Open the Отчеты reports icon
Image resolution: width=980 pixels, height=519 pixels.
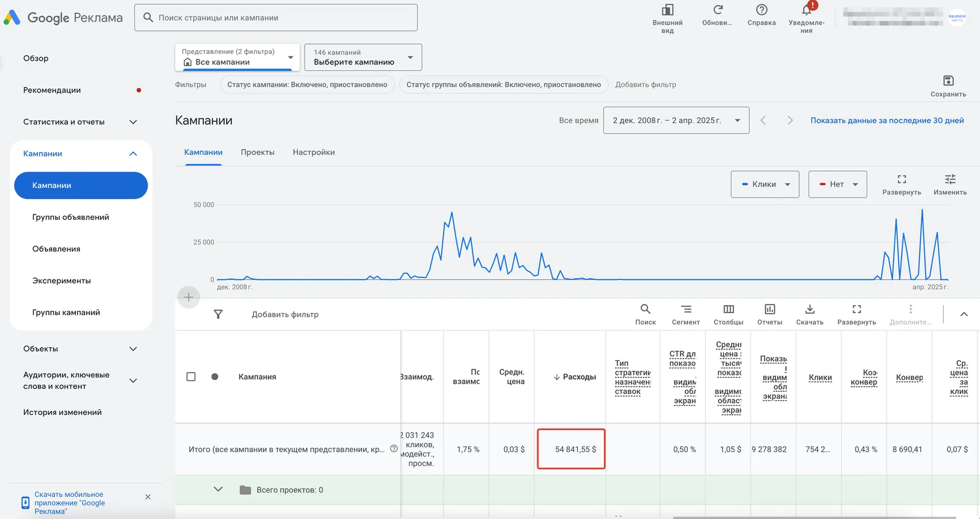pyautogui.click(x=770, y=309)
